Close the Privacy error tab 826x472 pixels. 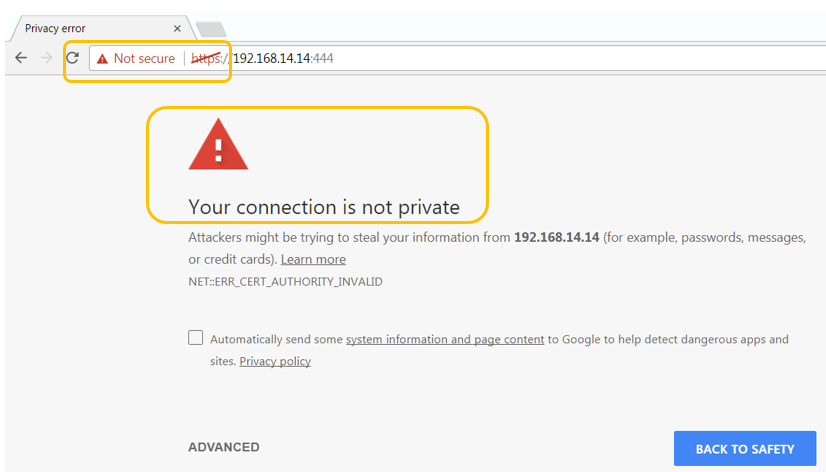click(177, 29)
